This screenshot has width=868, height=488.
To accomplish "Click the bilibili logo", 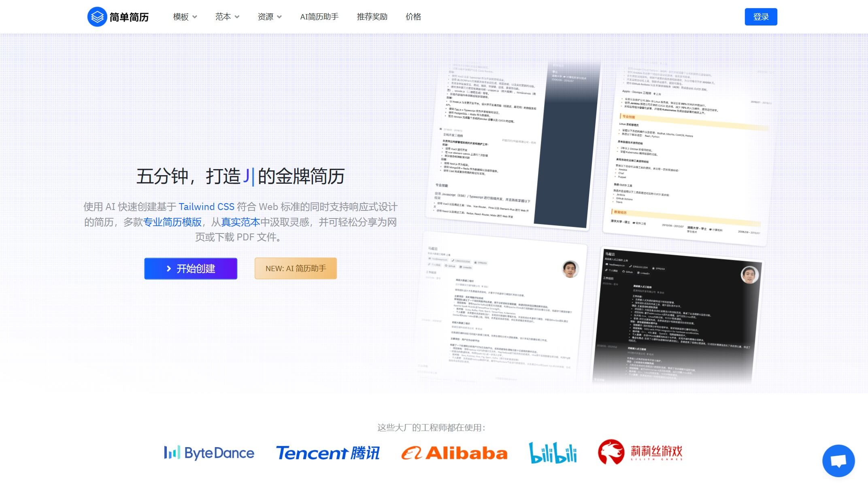I will click(x=553, y=453).
